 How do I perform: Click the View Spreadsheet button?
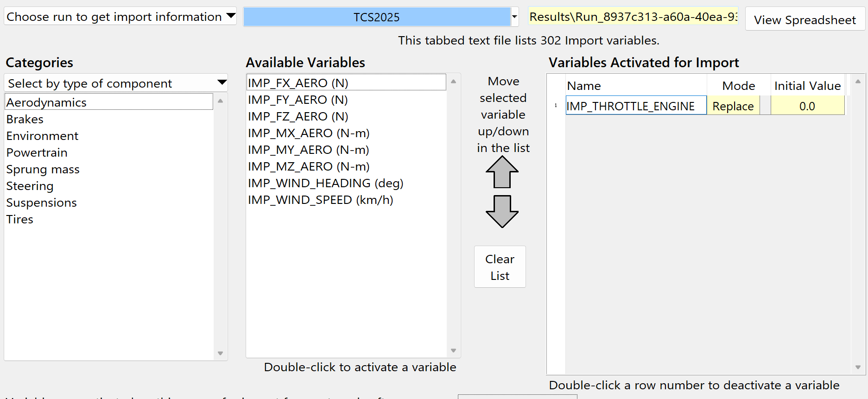pyautogui.click(x=805, y=20)
